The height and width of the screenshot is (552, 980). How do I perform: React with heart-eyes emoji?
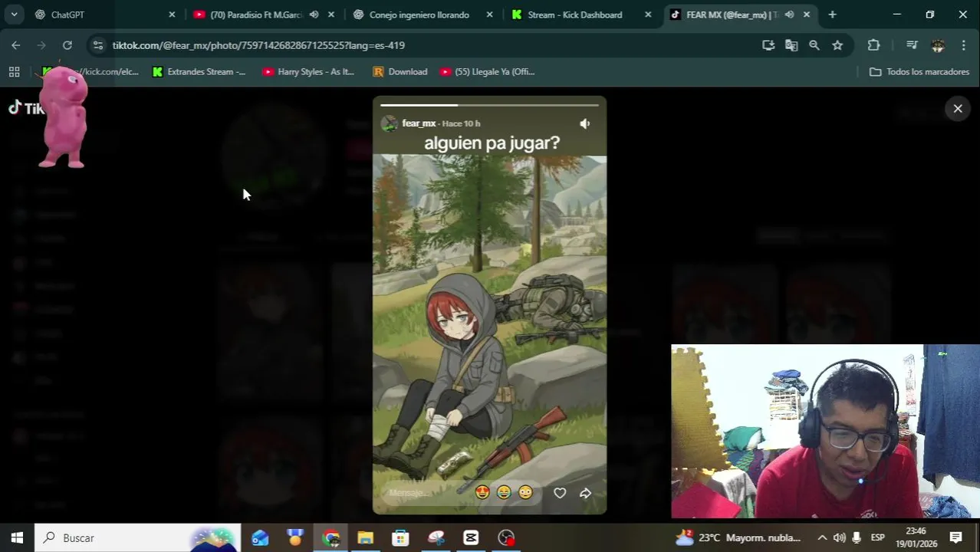click(482, 492)
